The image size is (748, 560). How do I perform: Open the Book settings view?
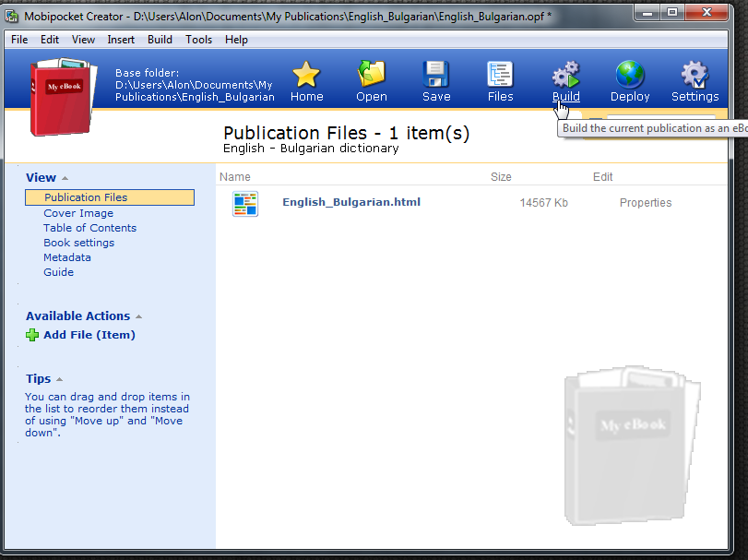click(x=78, y=243)
